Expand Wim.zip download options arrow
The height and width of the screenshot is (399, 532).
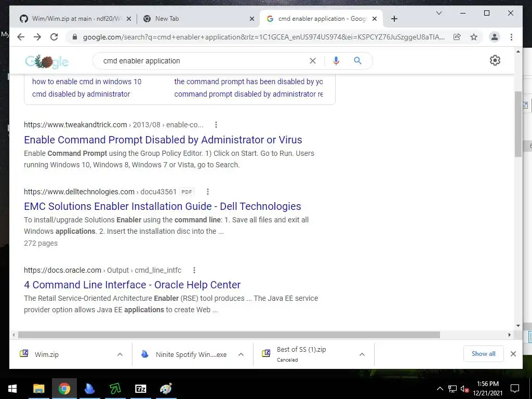120,354
